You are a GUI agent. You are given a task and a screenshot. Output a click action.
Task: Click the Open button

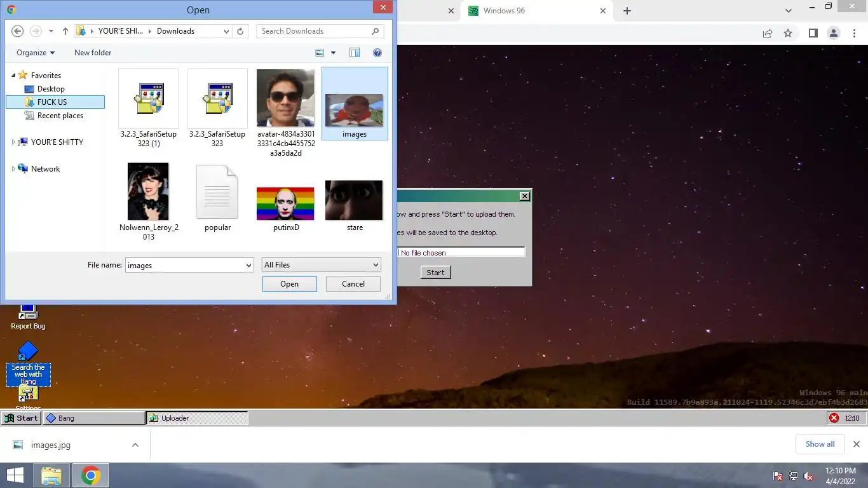(x=290, y=284)
